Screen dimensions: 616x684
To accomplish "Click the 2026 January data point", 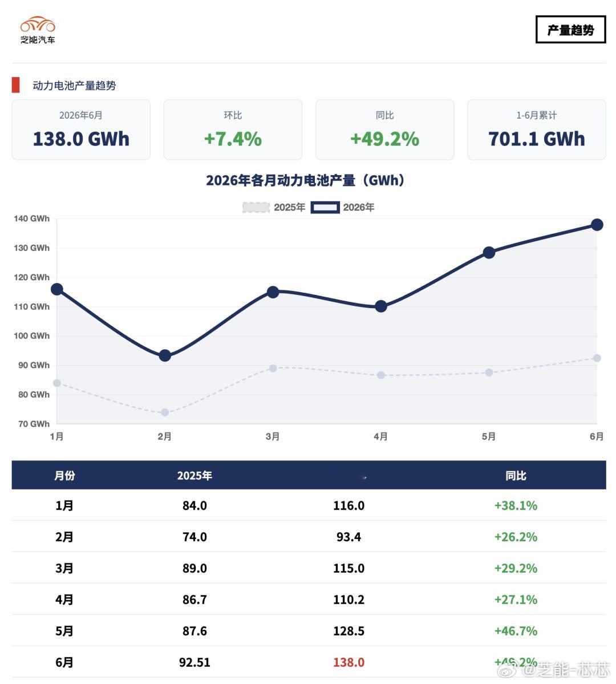I will (x=57, y=289).
